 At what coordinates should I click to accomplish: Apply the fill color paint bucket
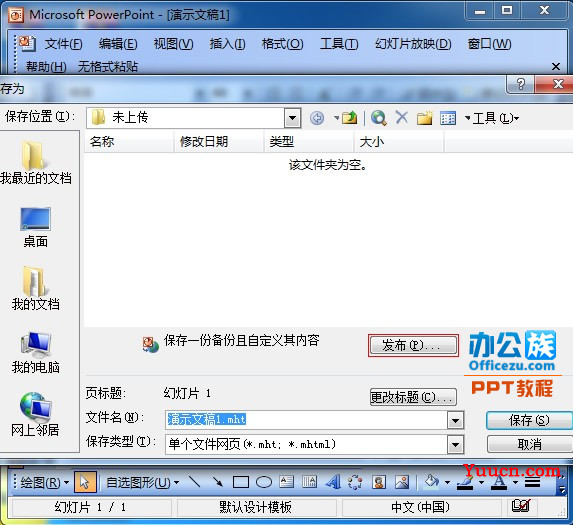[x=432, y=482]
